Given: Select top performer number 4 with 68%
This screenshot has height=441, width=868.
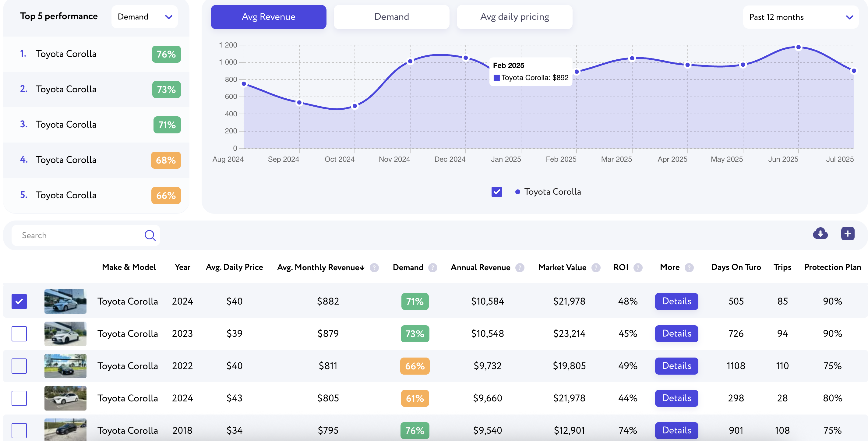Looking at the screenshot, I should tap(96, 160).
